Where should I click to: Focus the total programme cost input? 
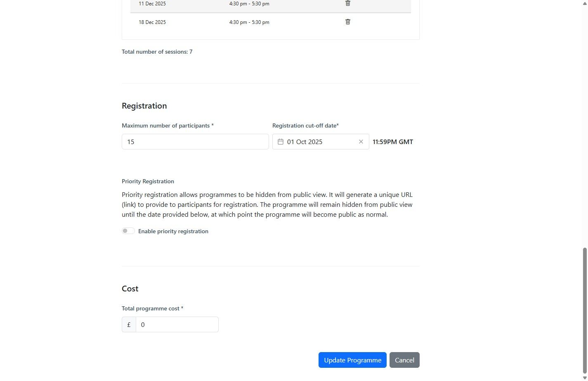[177, 324]
